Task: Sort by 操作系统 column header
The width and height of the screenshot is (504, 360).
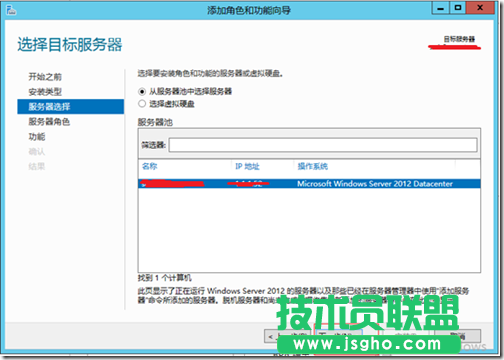Action: (x=313, y=166)
